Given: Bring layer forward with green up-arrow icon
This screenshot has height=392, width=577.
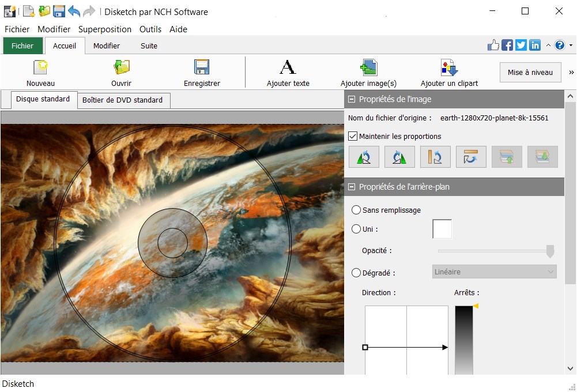Looking at the screenshot, I should 507,157.
